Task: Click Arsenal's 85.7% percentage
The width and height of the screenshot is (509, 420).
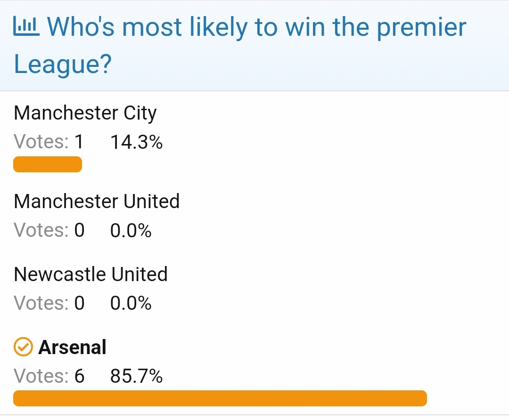Action: 136,376
